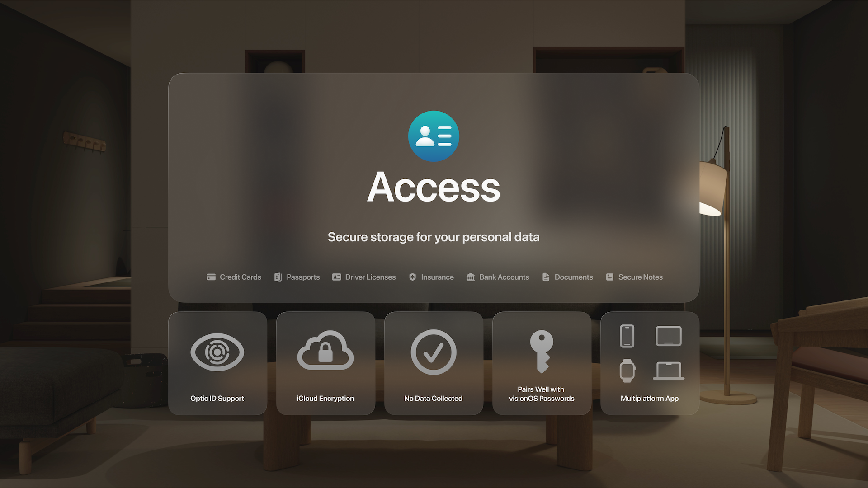Click the Multiplatform App devices icon
This screenshot has width=868, height=488.
pos(649,352)
